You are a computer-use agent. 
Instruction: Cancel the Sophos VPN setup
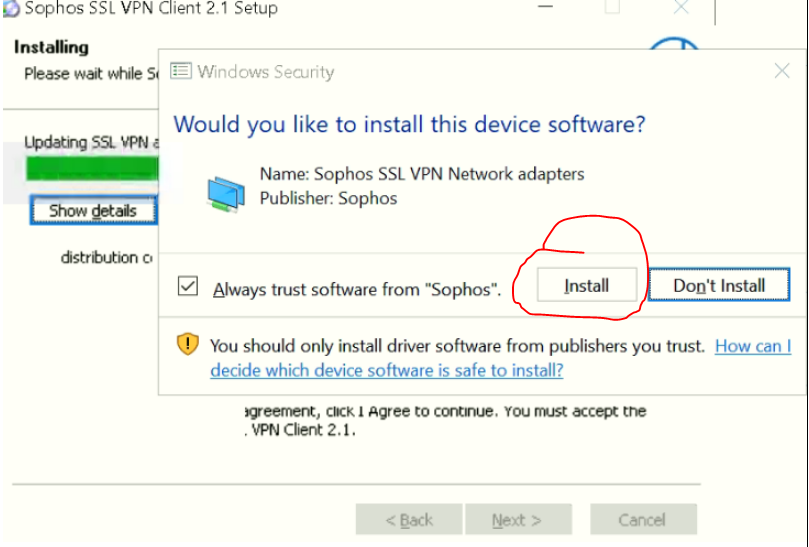(x=642, y=520)
